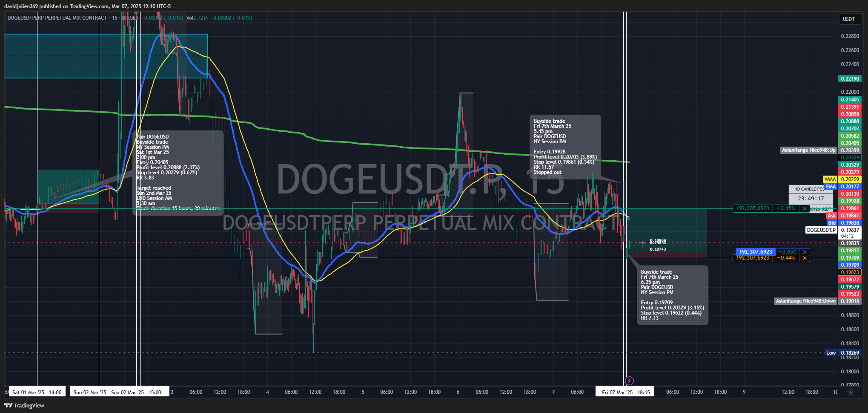The width and height of the screenshot is (868, 413).
Task: Click the DOGEUSDTPERP PERPETUAL MIX CONTRACT title
Action: point(57,18)
